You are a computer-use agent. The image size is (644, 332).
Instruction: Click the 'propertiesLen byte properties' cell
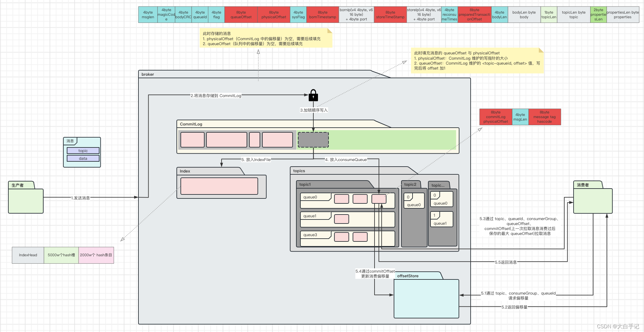click(x=623, y=15)
